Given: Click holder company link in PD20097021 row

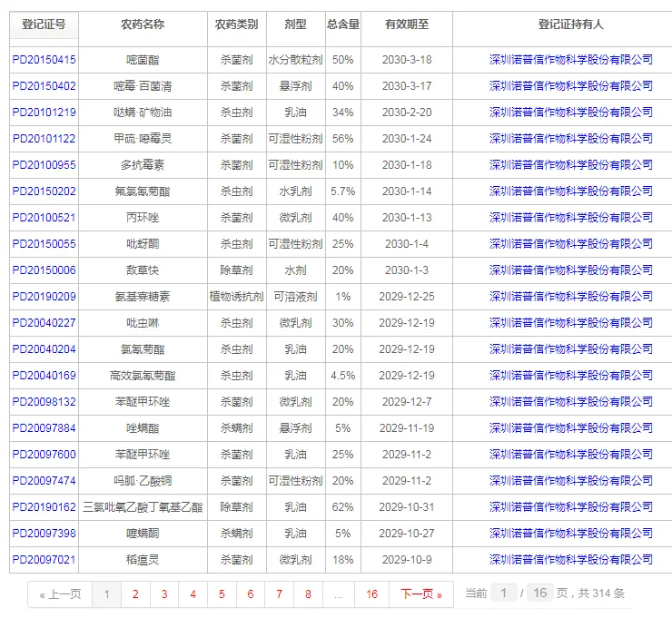Looking at the screenshot, I should coord(571,560).
